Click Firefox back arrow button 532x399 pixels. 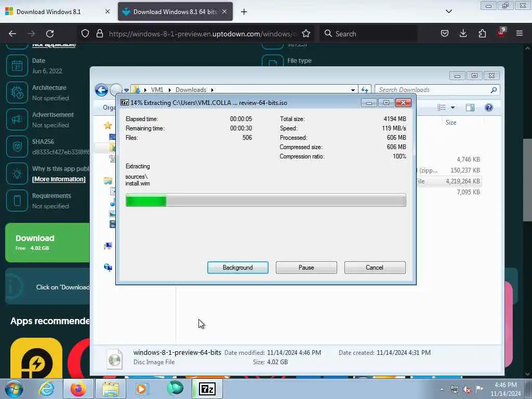pos(12,34)
